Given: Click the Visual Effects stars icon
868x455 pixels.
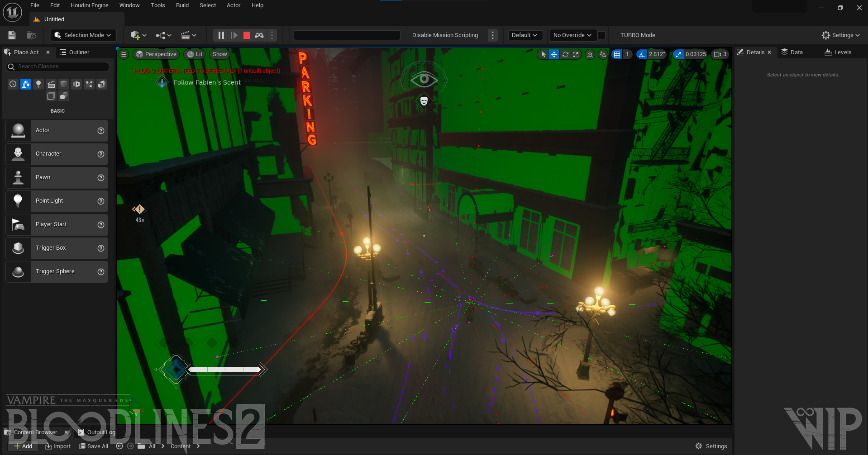Looking at the screenshot, I should coord(89,84).
